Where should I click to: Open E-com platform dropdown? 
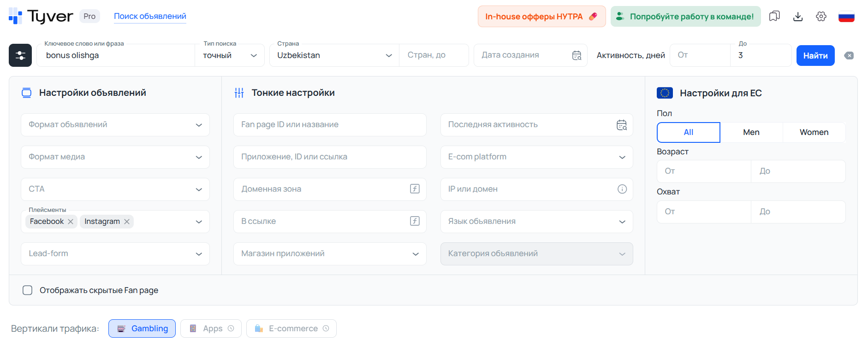click(537, 157)
